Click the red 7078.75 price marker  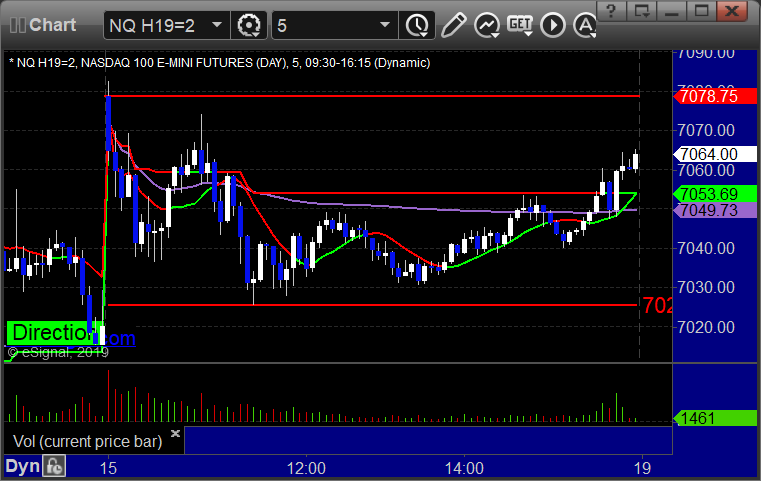tap(715, 96)
